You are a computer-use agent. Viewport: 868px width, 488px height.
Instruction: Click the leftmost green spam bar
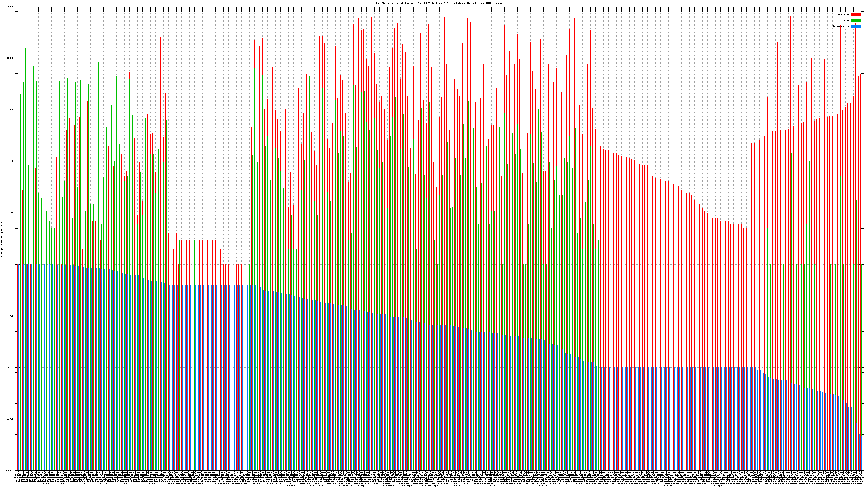18,168
